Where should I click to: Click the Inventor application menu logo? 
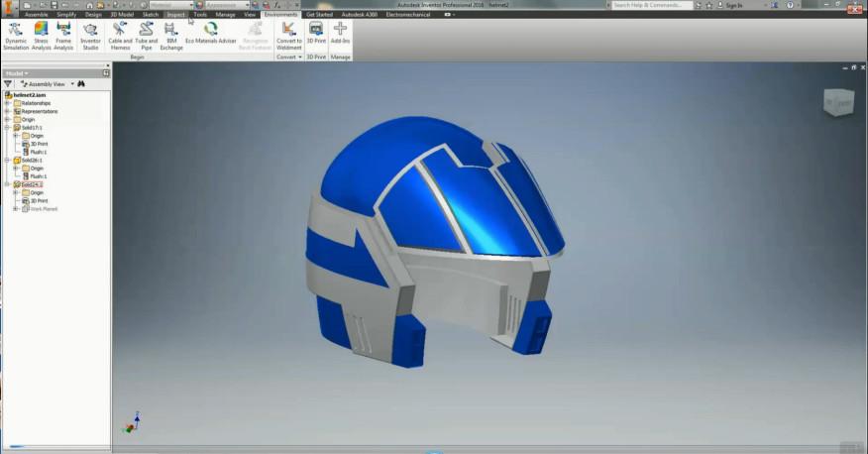[9, 8]
